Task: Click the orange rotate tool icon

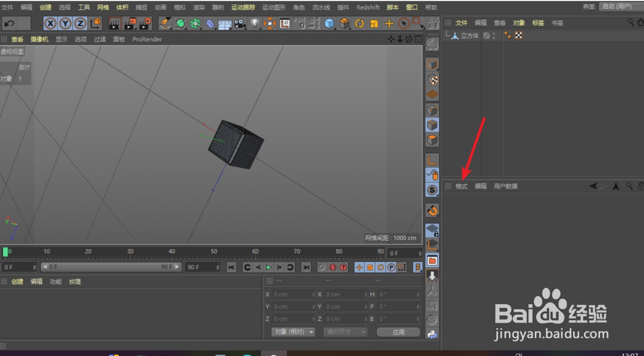Action: [x=359, y=24]
